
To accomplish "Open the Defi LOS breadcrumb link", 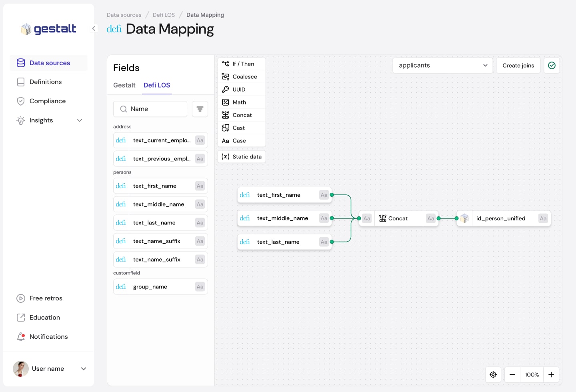I will pyautogui.click(x=164, y=15).
